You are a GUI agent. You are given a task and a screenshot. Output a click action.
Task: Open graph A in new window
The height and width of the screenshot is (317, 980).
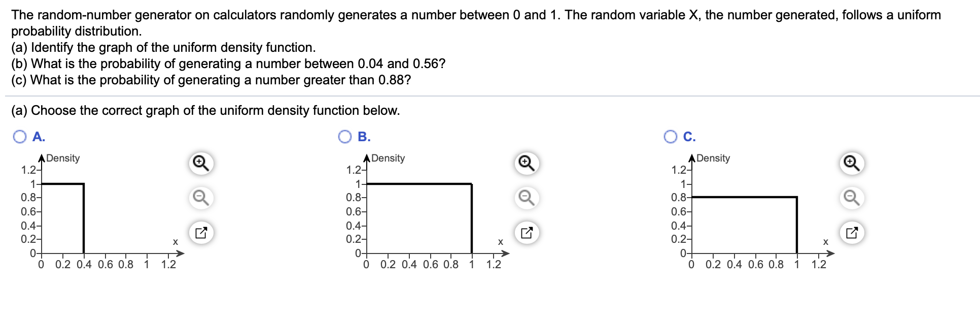coord(201,233)
